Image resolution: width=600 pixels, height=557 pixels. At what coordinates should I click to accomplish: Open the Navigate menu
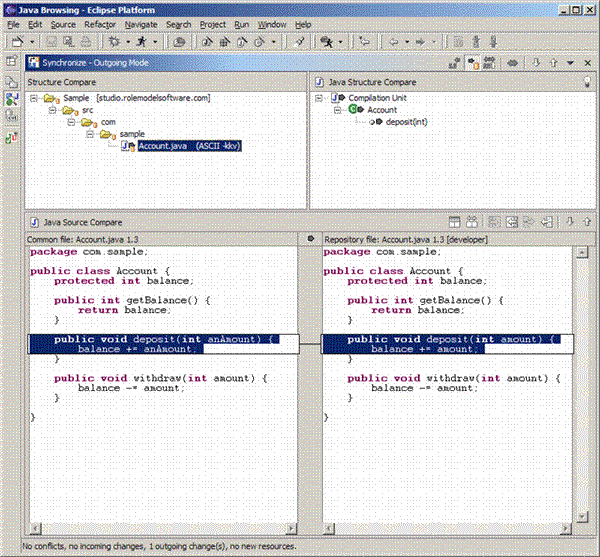[x=141, y=24]
